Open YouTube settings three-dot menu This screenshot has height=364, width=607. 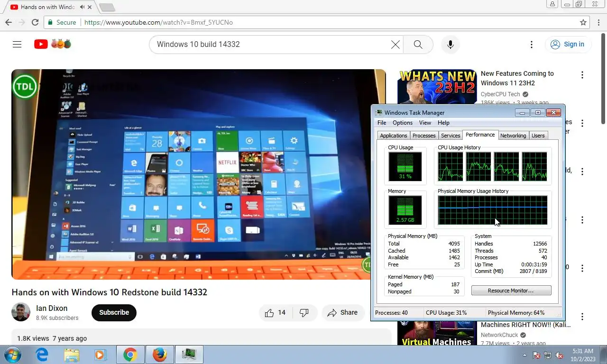coord(532,44)
